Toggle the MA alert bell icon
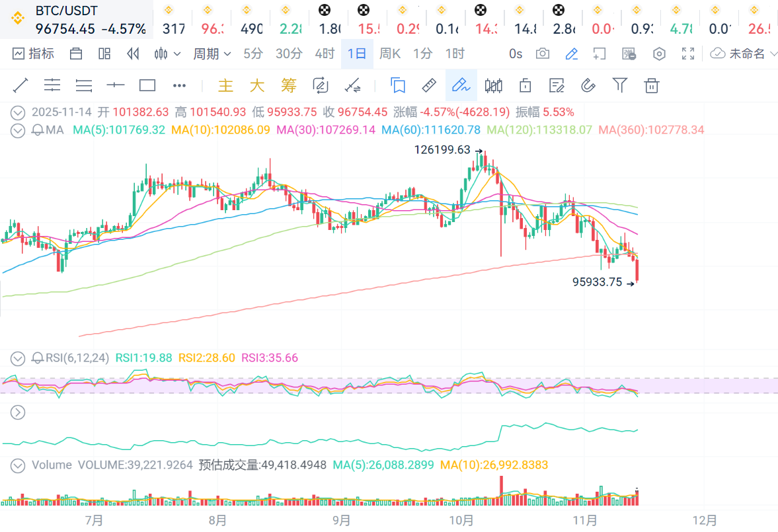778x532 pixels. tap(37, 130)
